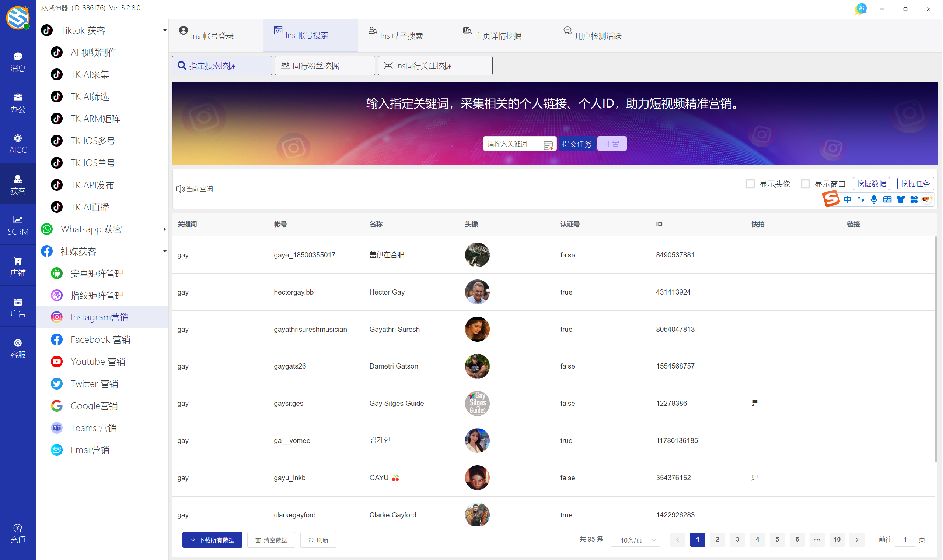Click the Instagram营销 entry in the menu

click(x=99, y=317)
